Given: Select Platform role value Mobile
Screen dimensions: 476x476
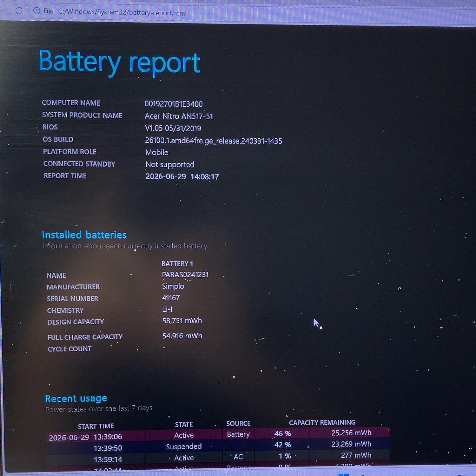Looking at the screenshot, I should click(x=157, y=152).
